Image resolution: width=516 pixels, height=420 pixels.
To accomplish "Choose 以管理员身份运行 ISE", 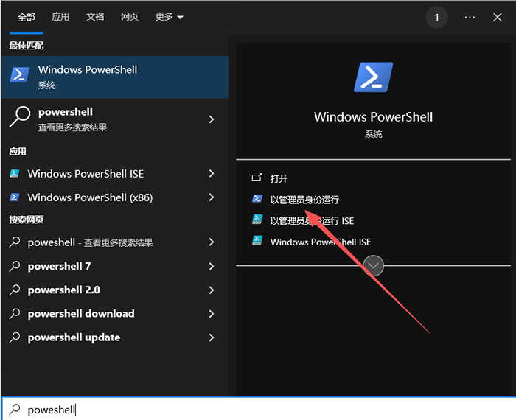I will click(312, 221).
